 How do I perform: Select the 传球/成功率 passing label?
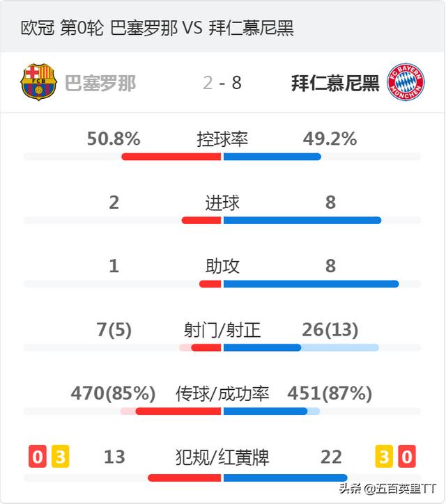click(x=222, y=394)
